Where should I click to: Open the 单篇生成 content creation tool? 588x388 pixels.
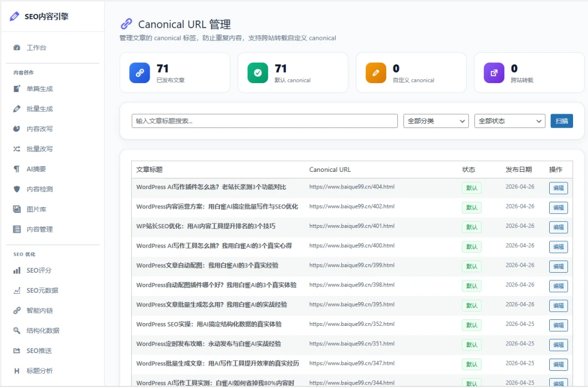[x=33, y=88]
